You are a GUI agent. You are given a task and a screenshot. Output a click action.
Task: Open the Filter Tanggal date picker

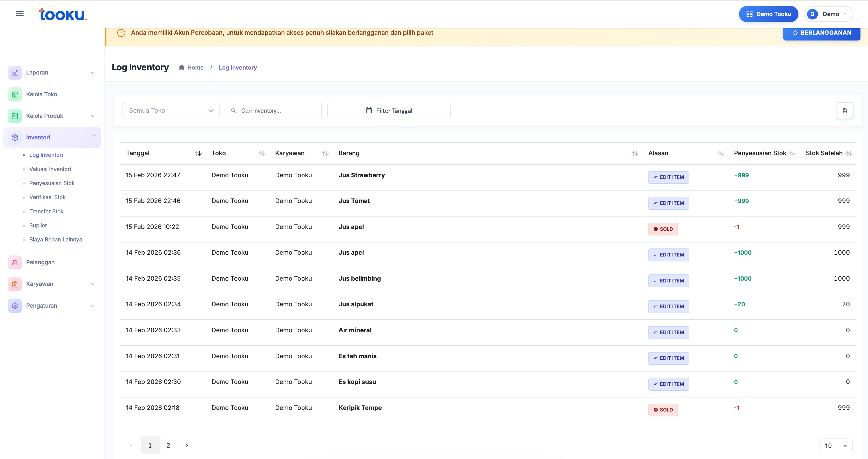389,111
